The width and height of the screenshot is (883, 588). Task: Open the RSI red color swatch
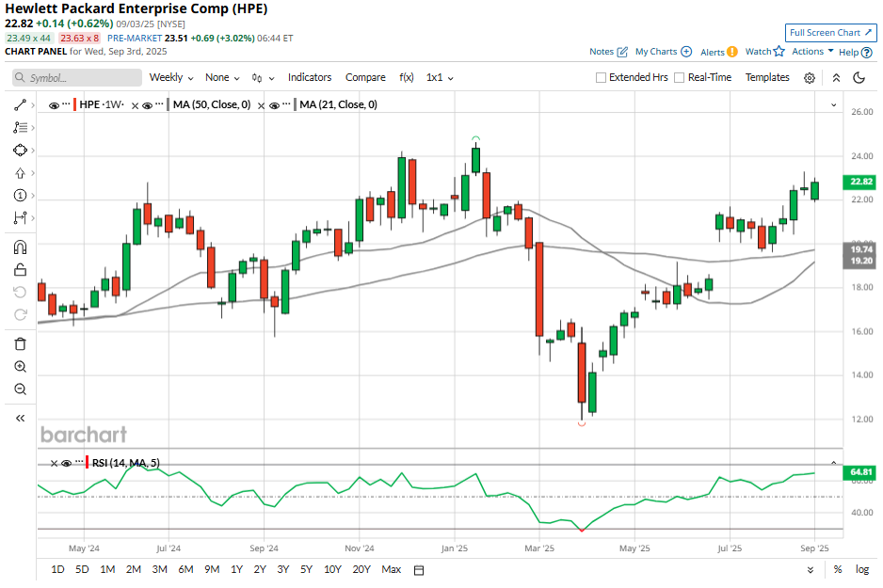[x=88, y=463]
